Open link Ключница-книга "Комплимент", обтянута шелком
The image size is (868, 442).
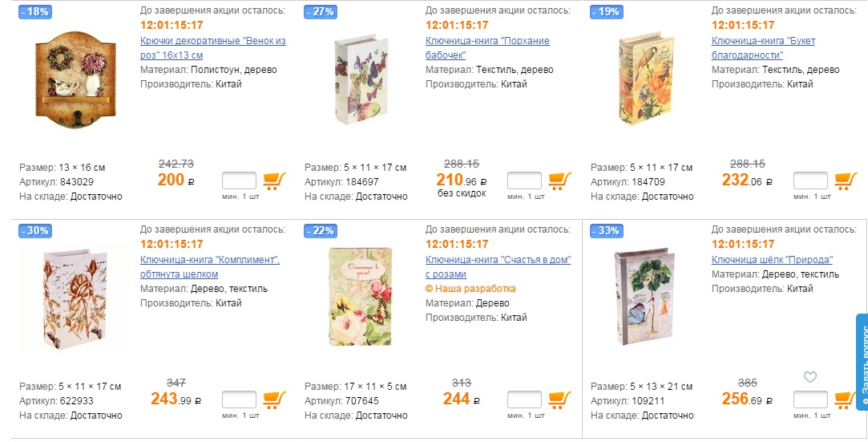[209, 266]
